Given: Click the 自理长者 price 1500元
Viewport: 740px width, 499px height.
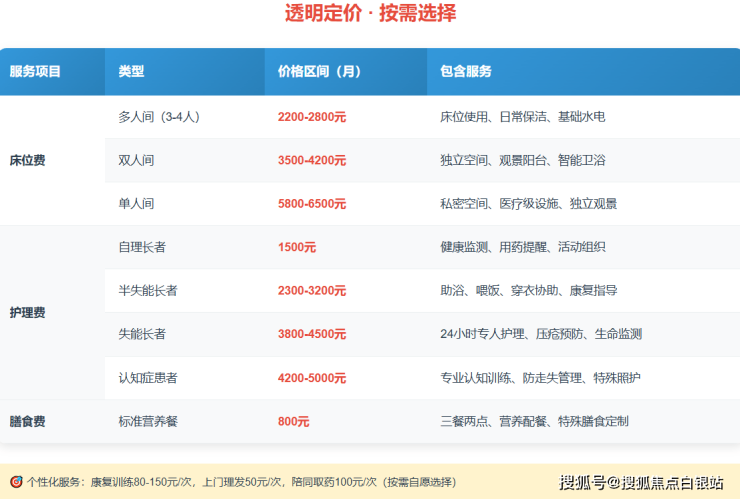Looking at the screenshot, I should [x=297, y=248].
